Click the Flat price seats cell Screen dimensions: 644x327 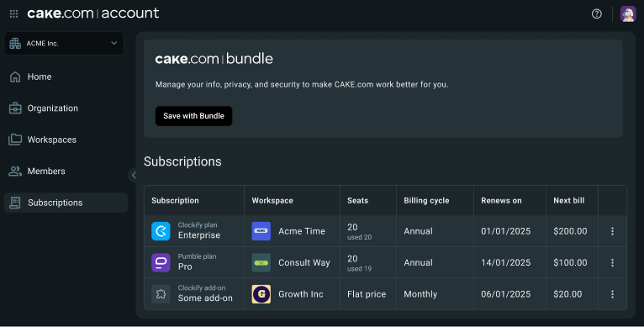(367, 294)
